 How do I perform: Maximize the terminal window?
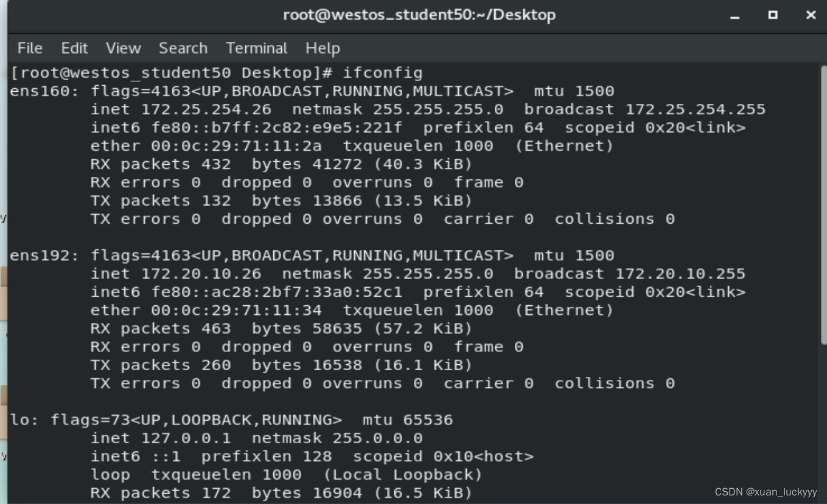(773, 15)
